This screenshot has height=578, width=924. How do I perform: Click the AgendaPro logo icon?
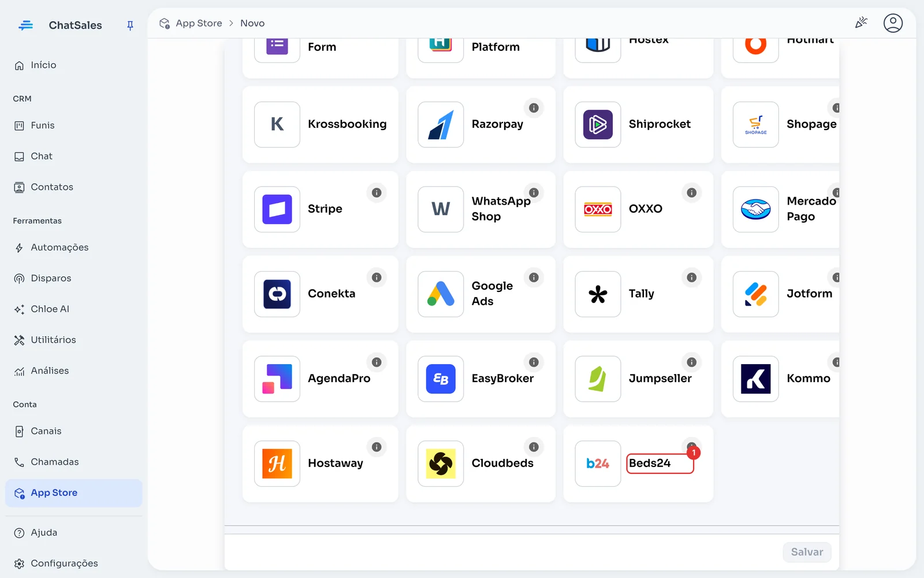pos(277,379)
